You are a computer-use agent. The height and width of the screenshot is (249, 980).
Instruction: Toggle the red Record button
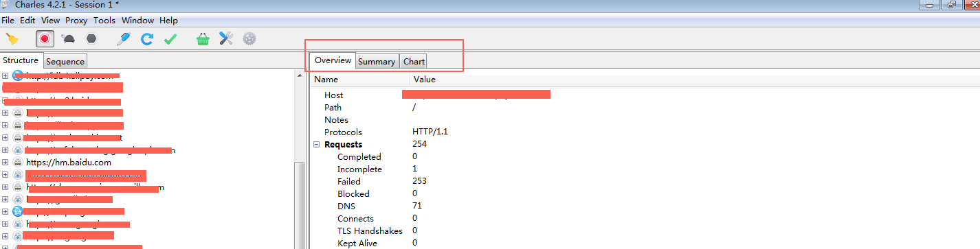pyautogui.click(x=45, y=39)
